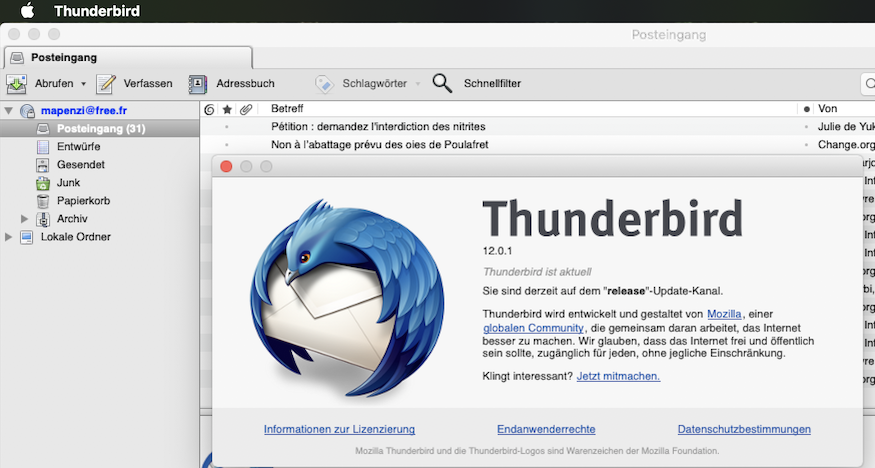Viewport: 875px width, 468px height.
Task: Click the Schlagwörter tag icon
Action: (x=324, y=84)
